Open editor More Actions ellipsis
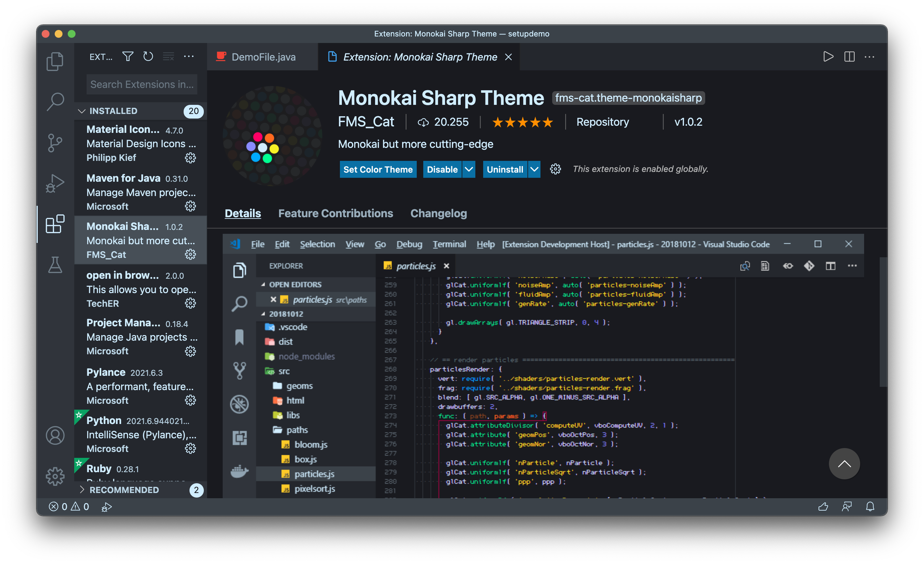The image size is (924, 564). [869, 57]
